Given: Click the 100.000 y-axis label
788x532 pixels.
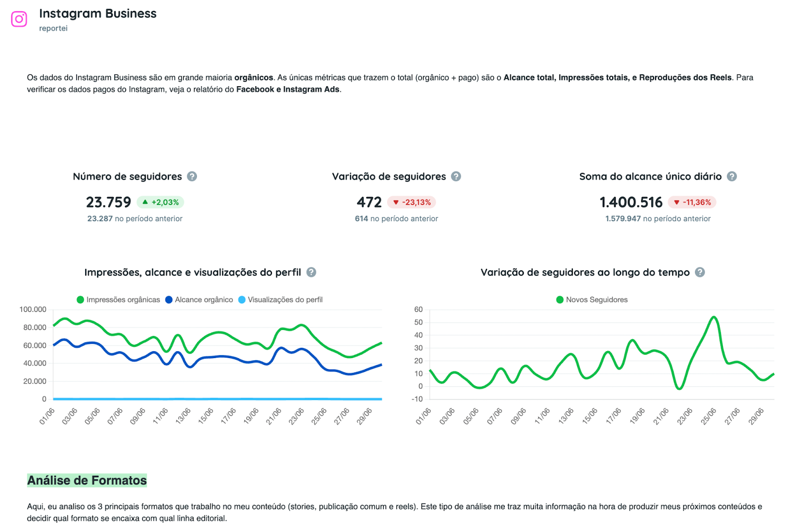Looking at the screenshot, I should 33,309.
